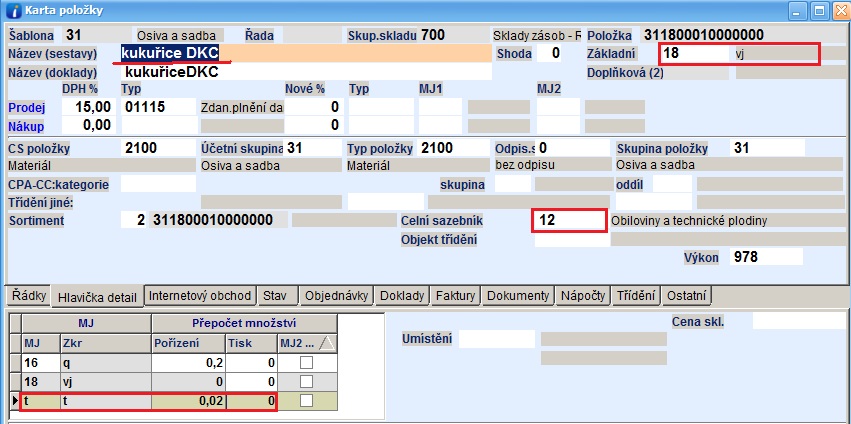Viewport: 851px width, 424px height.
Task: Click the Název (sestavy) field with kukuřice DKC
Action: coord(300,53)
